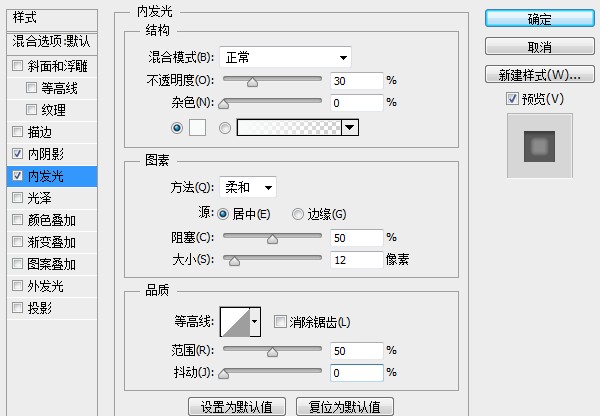Select the gradient glow radio button
The height and width of the screenshot is (416, 600).
(x=225, y=128)
